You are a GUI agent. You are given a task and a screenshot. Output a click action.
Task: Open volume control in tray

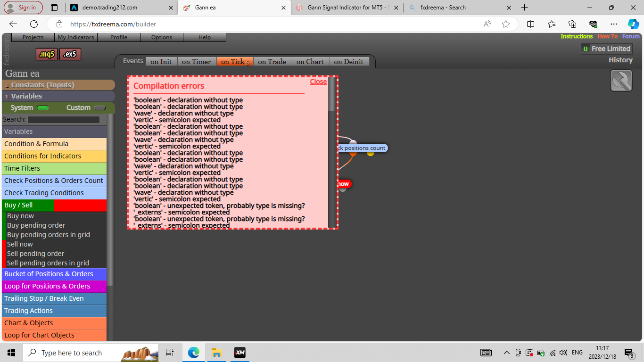[x=563, y=353]
